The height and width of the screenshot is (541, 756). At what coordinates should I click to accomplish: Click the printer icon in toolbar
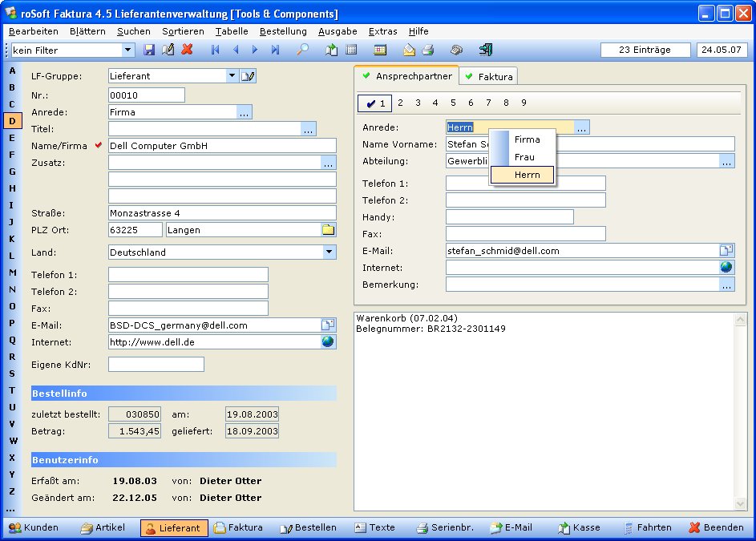tap(428, 50)
